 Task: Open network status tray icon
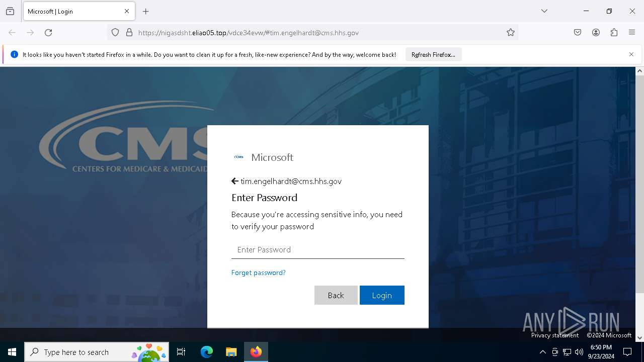567,352
